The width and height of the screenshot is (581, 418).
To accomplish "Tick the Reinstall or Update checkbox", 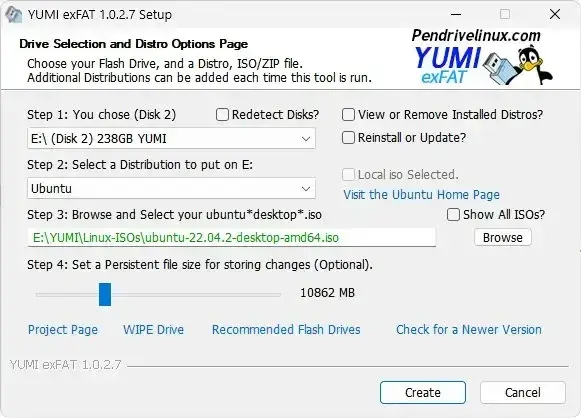I will point(348,137).
